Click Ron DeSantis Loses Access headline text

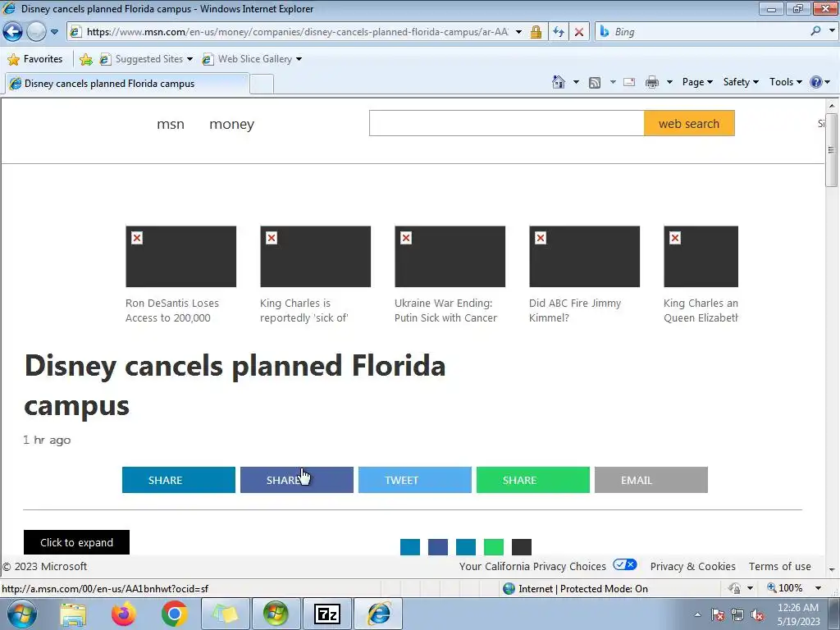click(x=172, y=310)
